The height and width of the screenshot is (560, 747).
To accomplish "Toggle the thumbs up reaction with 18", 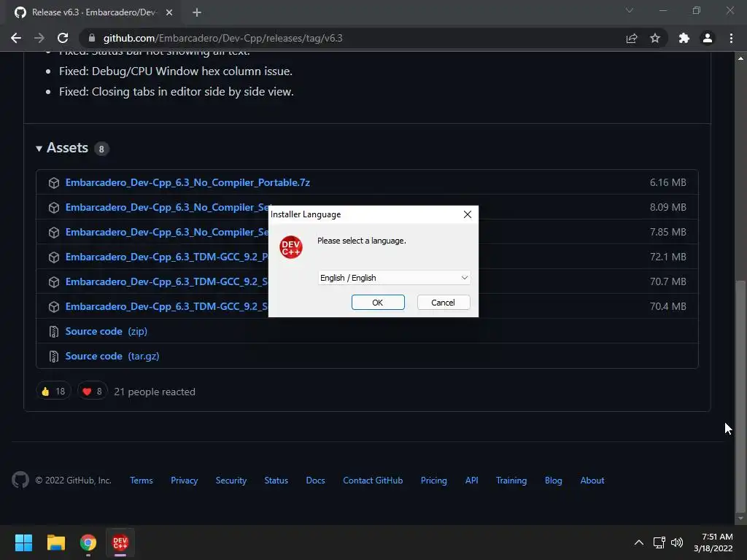I will point(53,391).
